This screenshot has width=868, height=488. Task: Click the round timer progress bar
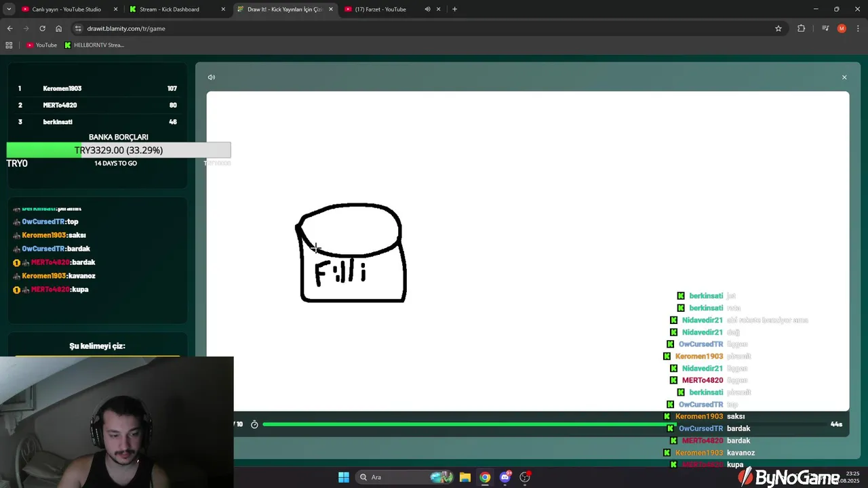coord(546,424)
